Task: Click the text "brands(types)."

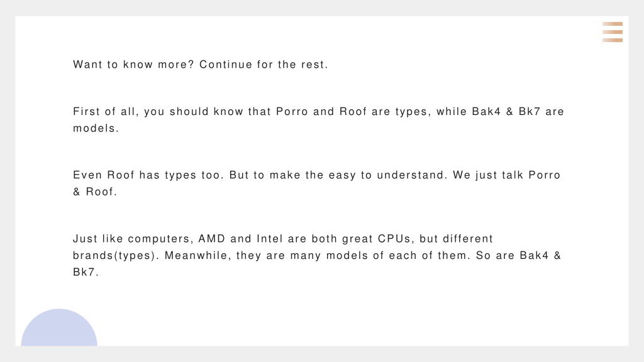Action: click(116, 256)
